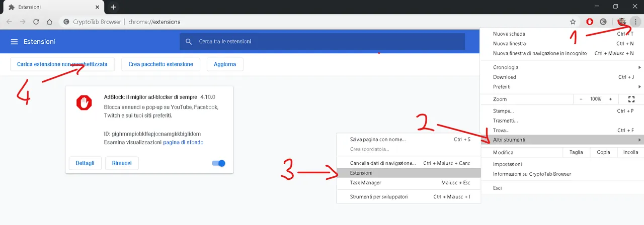Open the three-dot browser menu

(636, 22)
